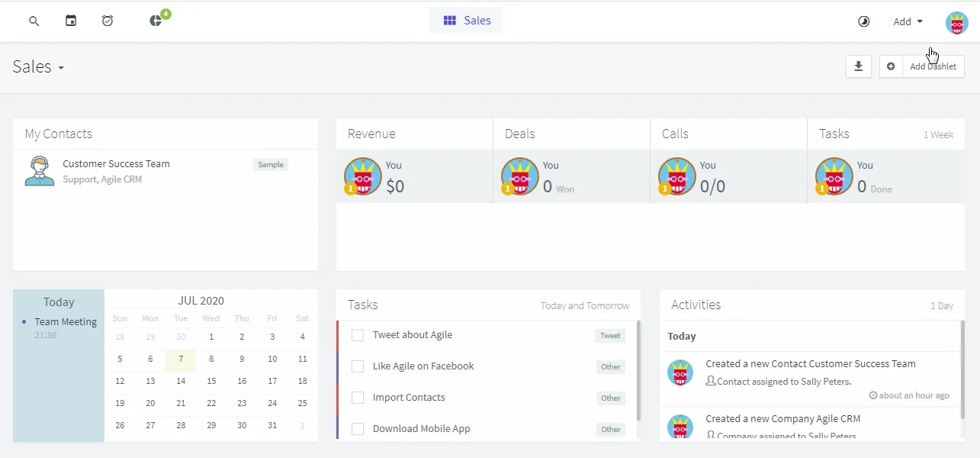Click the Today and Tomorrow label

pos(585,305)
